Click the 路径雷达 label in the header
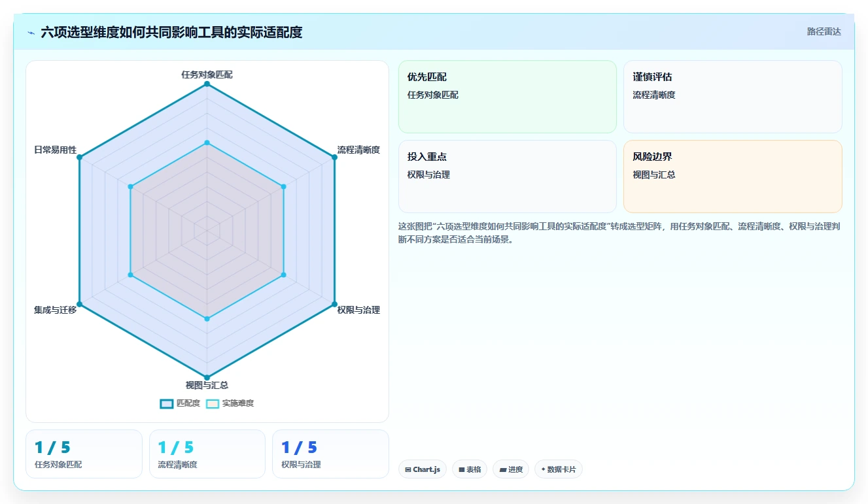 (x=824, y=31)
